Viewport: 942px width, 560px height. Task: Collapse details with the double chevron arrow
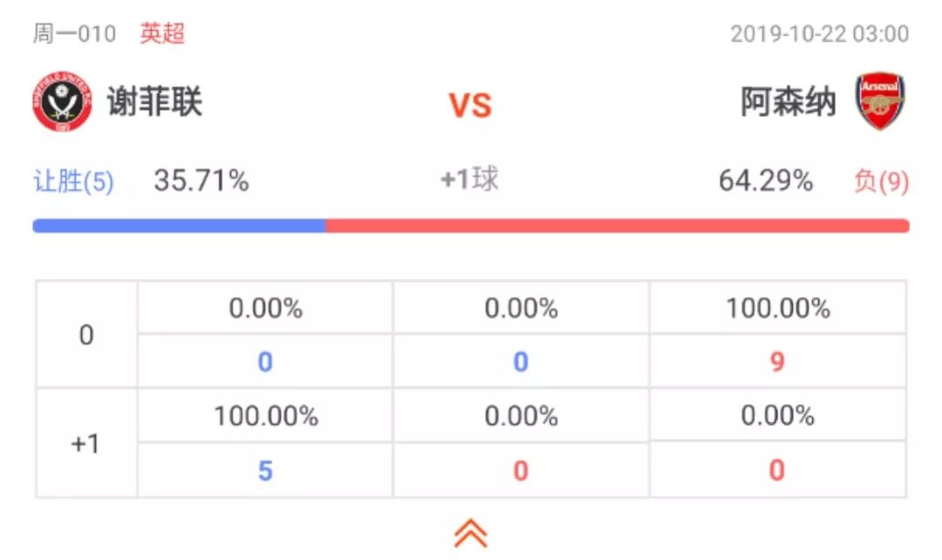470,534
